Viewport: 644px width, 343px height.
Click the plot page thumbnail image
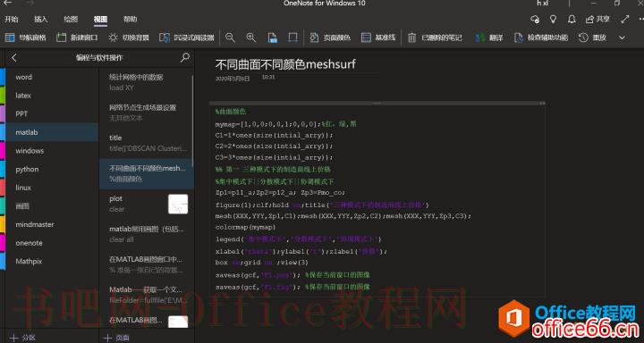[x=178, y=204]
